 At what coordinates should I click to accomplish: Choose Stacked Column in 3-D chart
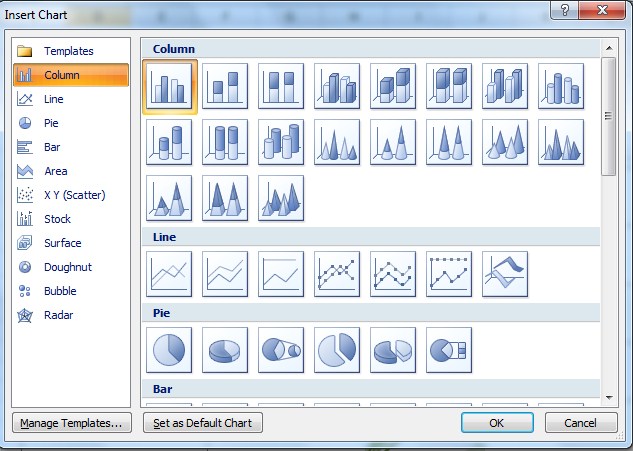tap(393, 86)
